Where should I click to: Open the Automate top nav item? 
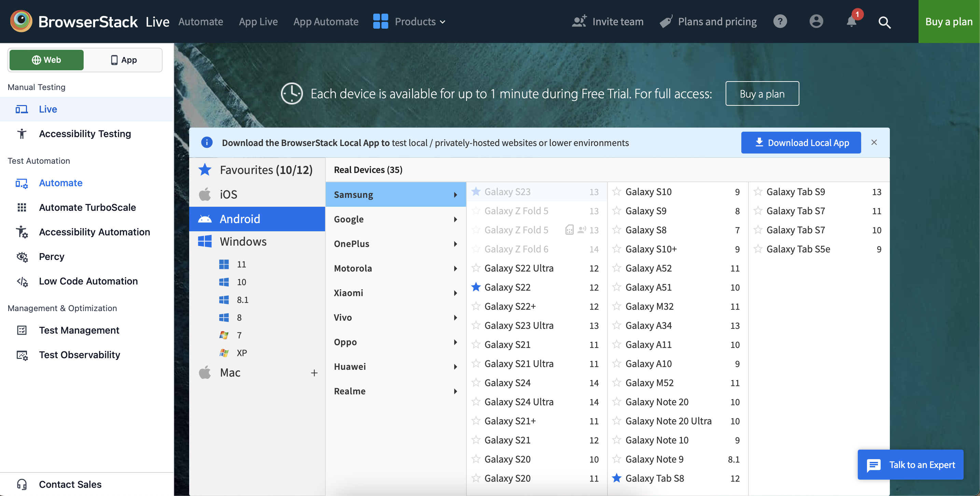pos(201,22)
